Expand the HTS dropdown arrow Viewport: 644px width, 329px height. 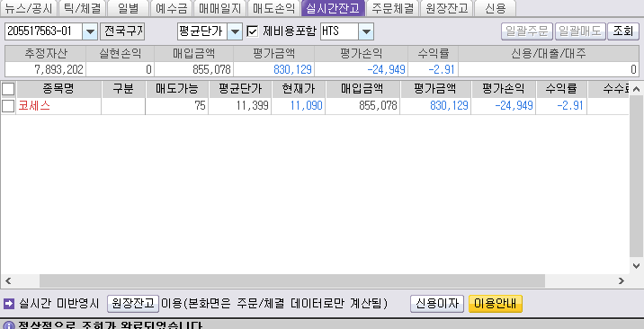(x=366, y=31)
